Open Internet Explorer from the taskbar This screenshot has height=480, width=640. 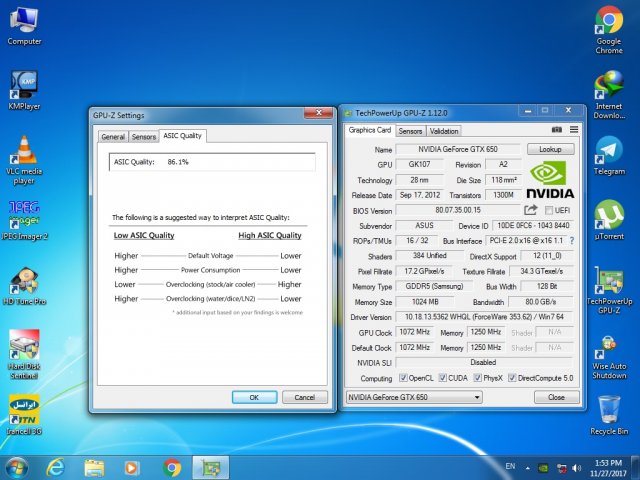click(55, 468)
